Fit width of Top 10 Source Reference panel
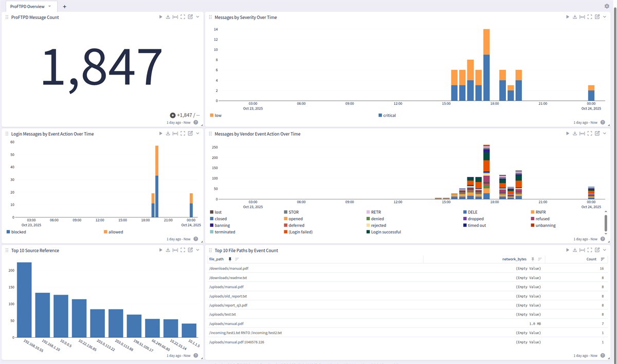This screenshot has width=617, height=364. [175, 250]
